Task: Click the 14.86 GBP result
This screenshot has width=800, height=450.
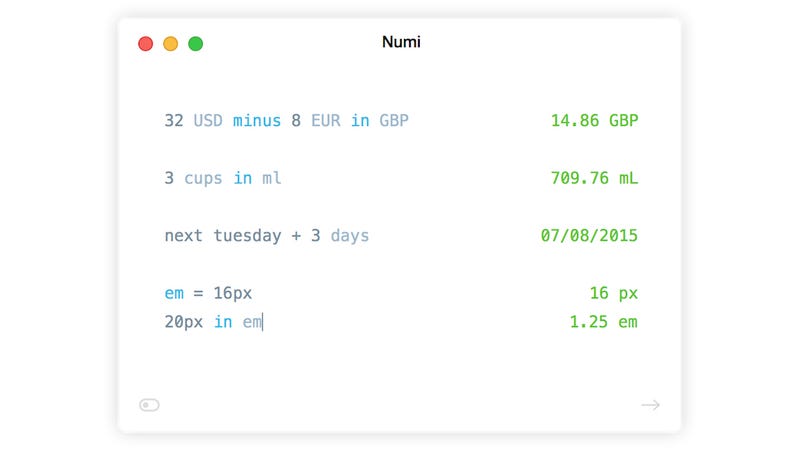Action: (594, 120)
